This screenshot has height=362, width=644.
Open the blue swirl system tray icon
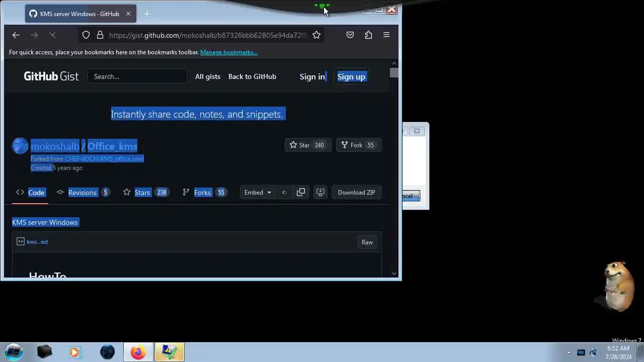(x=593, y=352)
